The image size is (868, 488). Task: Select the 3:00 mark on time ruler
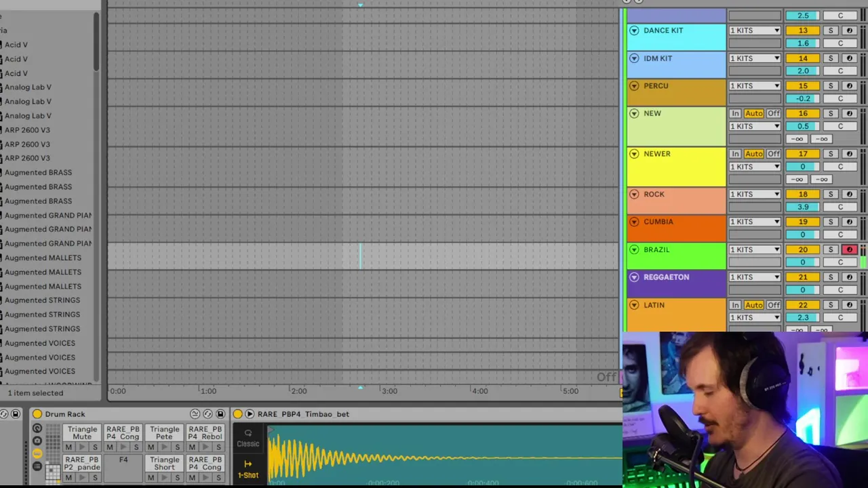(389, 391)
